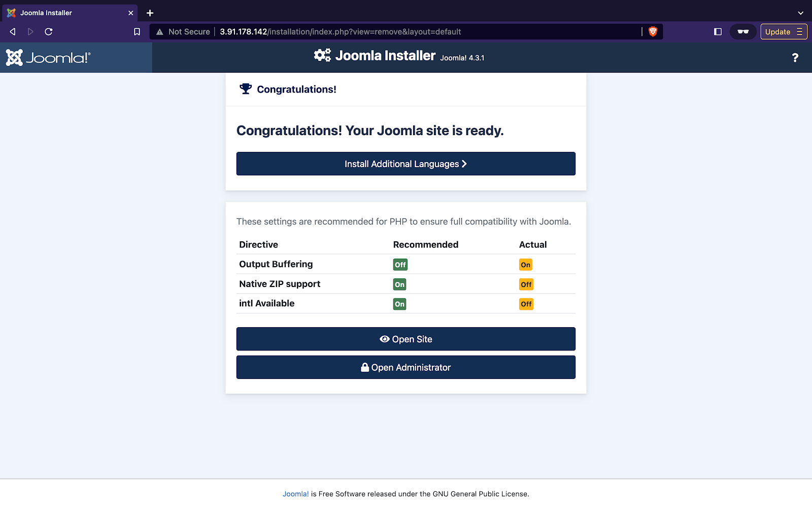Open the tab search chevron
The width and height of the screenshot is (812, 508).
click(x=801, y=13)
